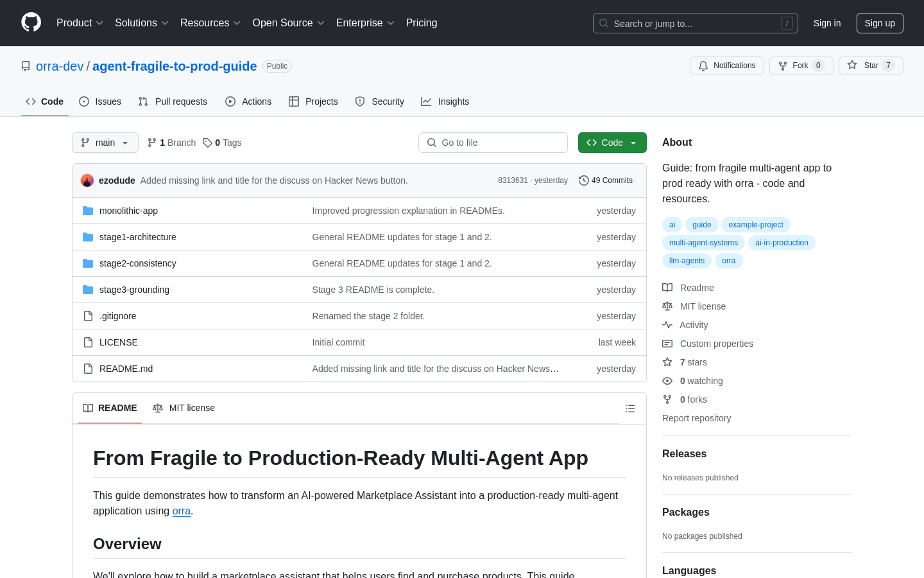Switch to the Actions tab
The image size is (924, 578).
point(248,101)
